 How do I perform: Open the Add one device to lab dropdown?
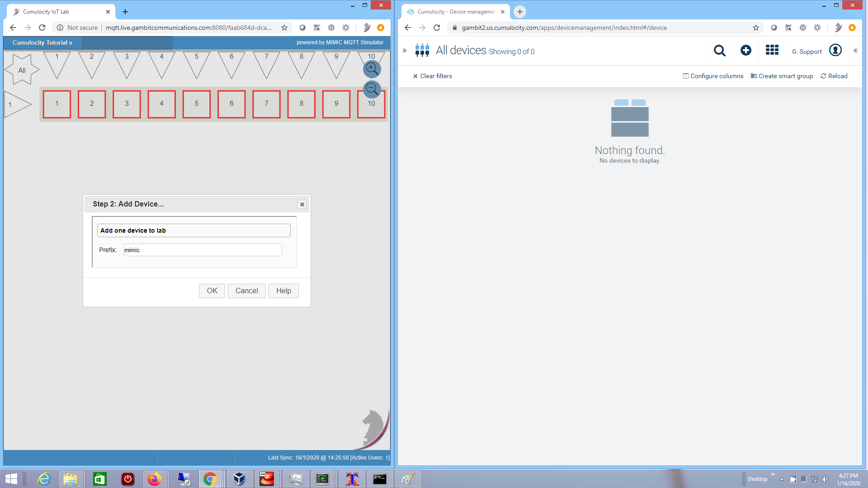click(x=193, y=230)
